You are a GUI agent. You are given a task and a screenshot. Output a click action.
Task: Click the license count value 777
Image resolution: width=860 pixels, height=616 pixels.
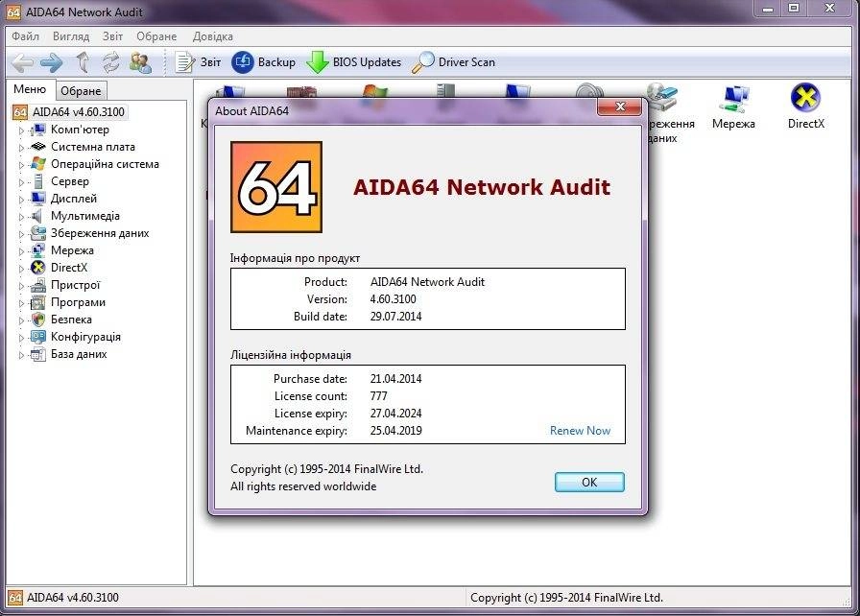click(x=379, y=396)
